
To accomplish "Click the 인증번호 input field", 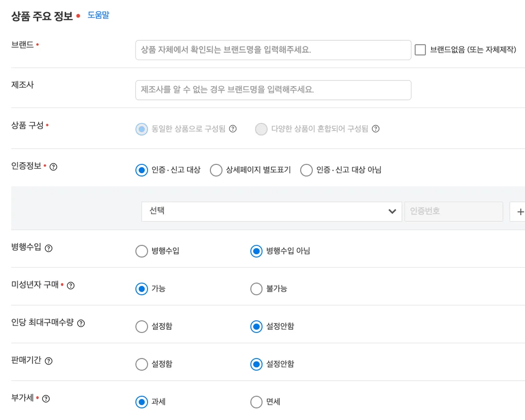I will point(454,212).
